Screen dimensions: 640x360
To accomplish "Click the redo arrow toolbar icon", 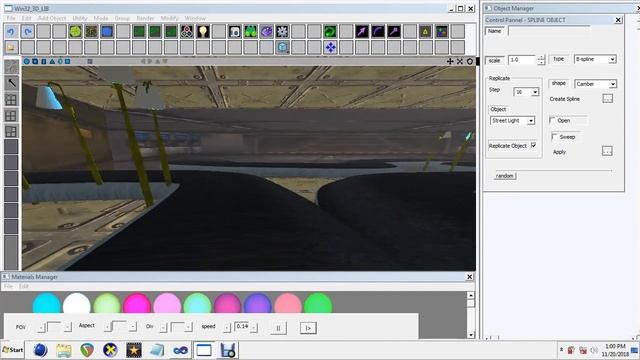I will click(27, 31).
